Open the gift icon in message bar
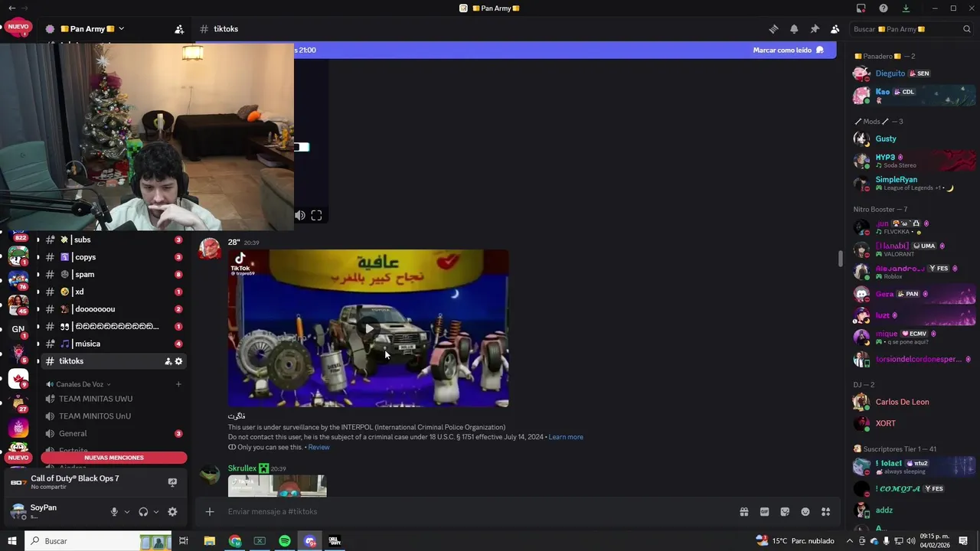Screen dimensions: 980x551 pos(743,512)
